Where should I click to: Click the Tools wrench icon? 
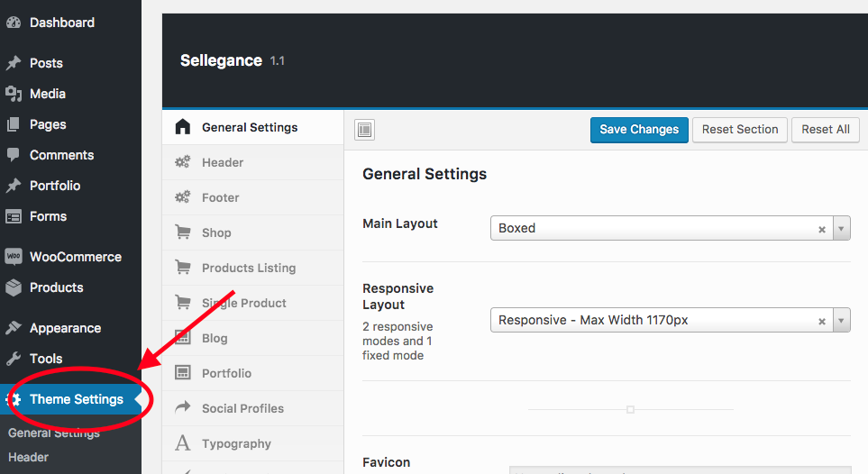click(x=14, y=359)
